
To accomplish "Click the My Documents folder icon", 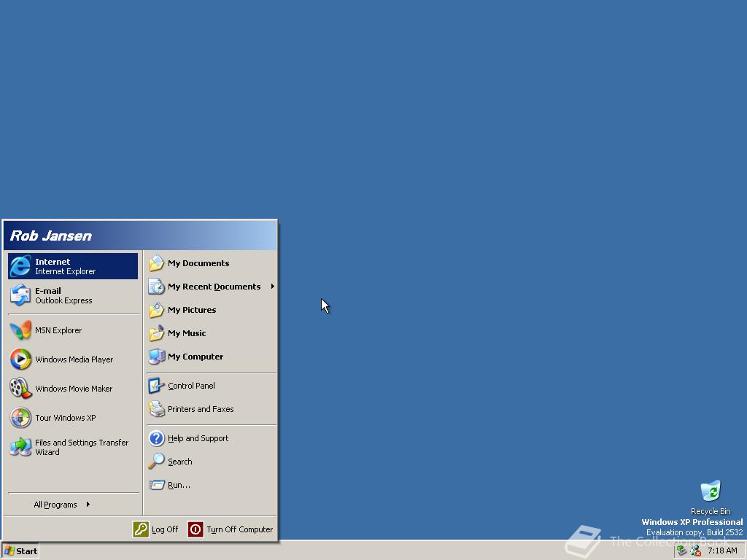I will 156,263.
